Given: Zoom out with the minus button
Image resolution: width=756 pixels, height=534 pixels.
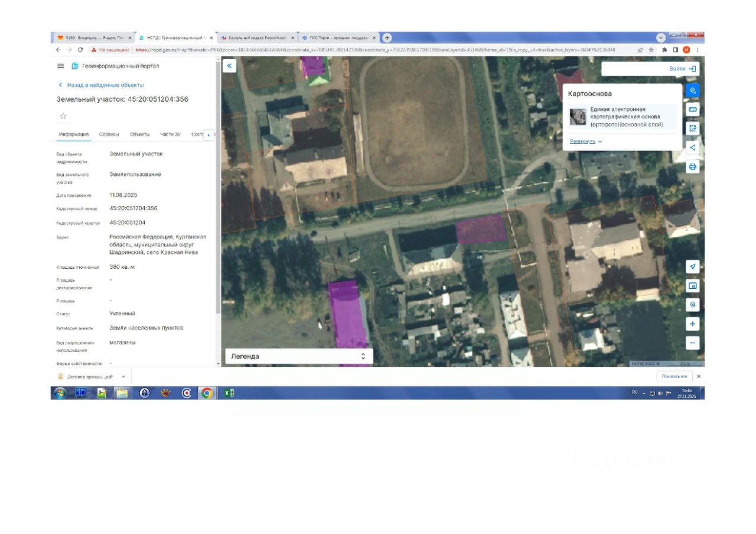Looking at the screenshot, I should tap(693, 343).
